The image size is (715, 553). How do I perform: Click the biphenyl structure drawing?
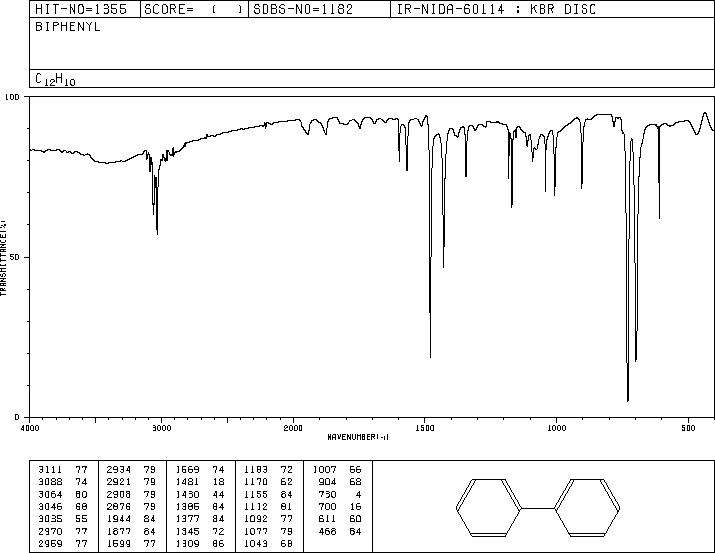coord(538,507)
